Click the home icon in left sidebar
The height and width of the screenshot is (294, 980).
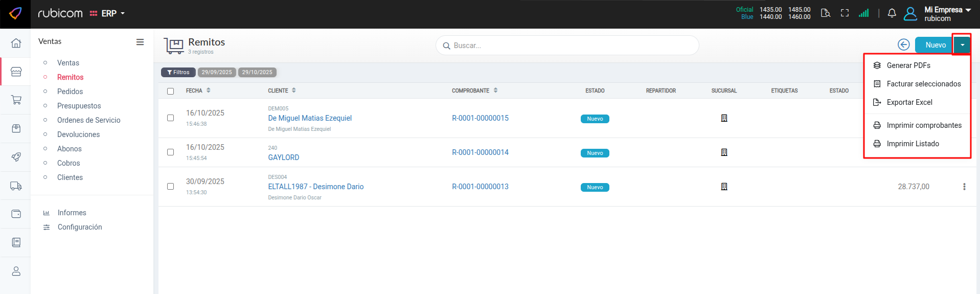coord(16,43)
